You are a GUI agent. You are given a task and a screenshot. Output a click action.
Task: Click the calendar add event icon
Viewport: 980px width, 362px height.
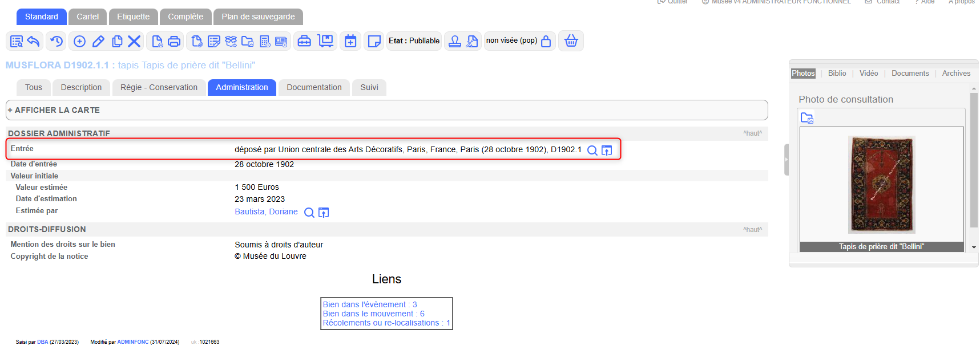[x=350, y=41]
